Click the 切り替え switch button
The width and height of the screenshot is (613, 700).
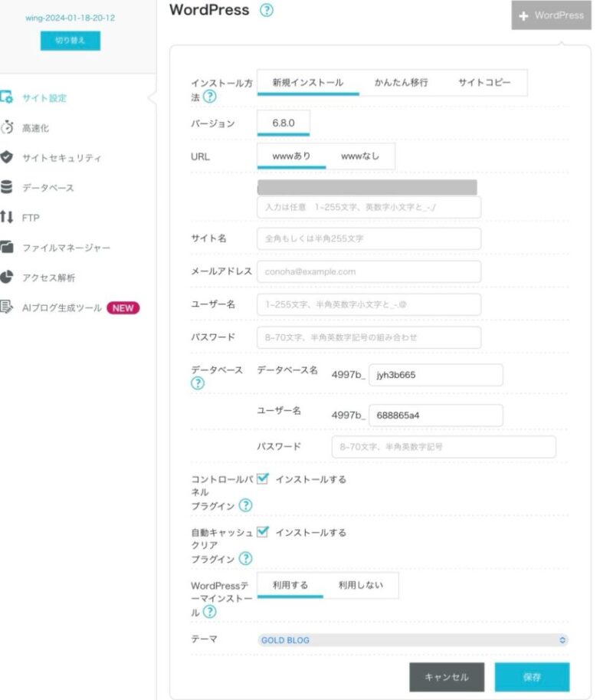pyautogui.click(x=70, y=41)
